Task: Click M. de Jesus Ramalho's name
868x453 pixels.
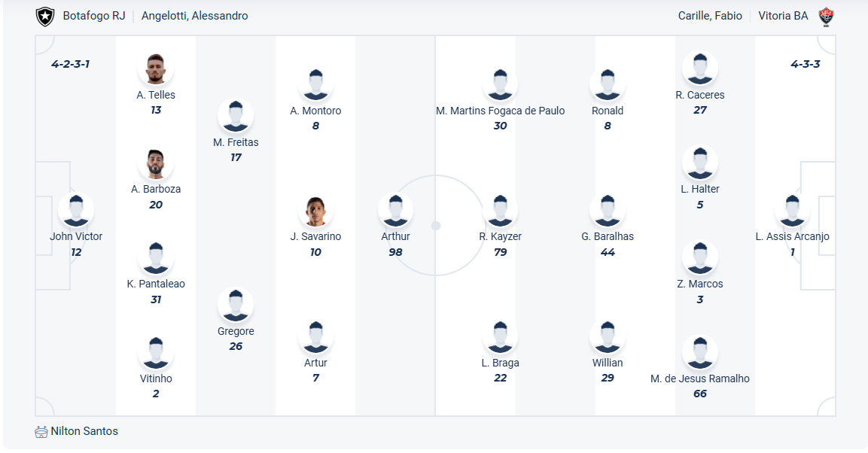Action: point(699,379)
